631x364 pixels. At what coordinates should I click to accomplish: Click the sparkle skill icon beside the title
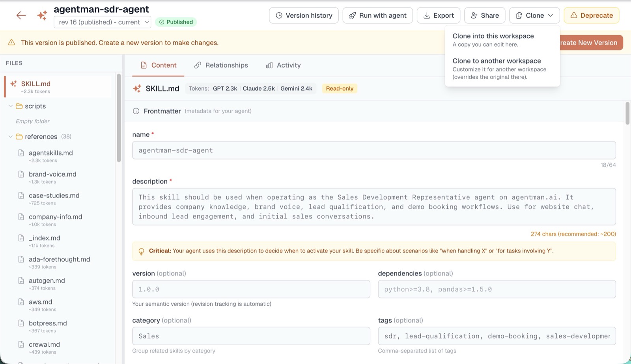pyautogui.click(x=42, y=15)
